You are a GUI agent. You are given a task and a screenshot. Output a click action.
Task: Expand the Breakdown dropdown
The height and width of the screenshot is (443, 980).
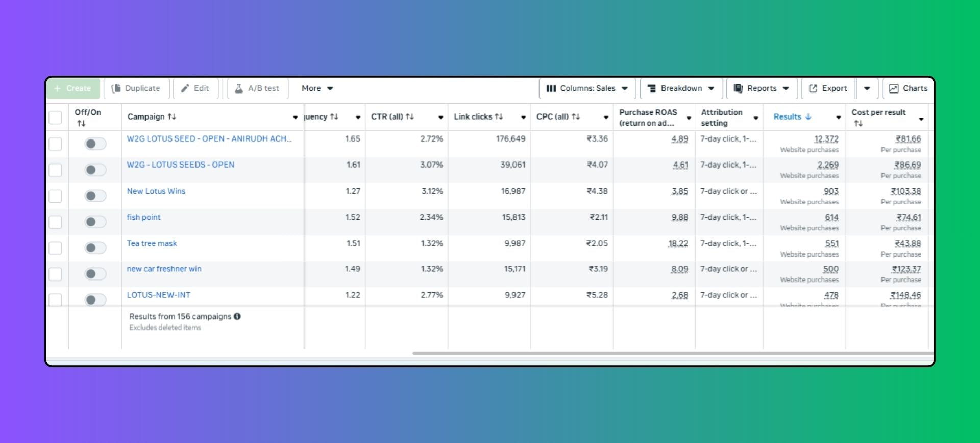pos(681,88)
